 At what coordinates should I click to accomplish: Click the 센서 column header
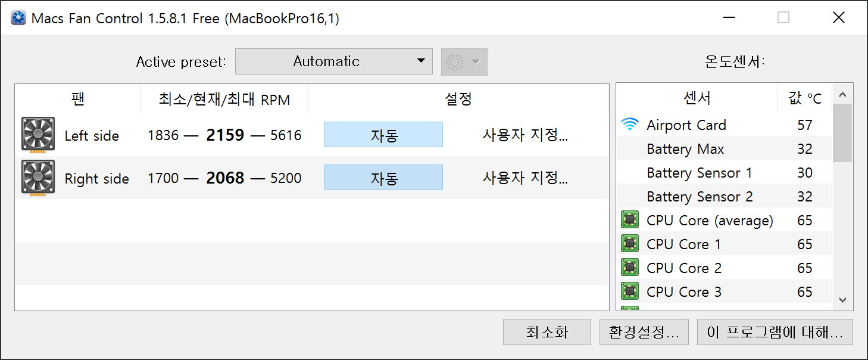pyautogui.click(x=697, y=98)
